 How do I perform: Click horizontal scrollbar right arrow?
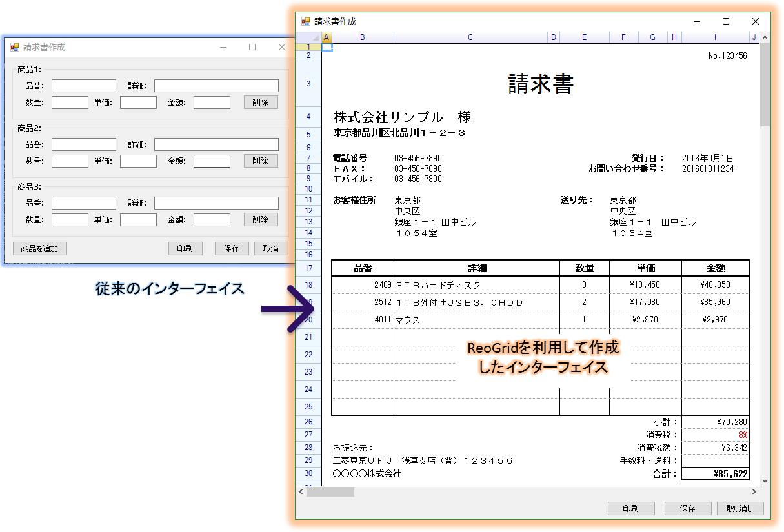pos(754,492)
